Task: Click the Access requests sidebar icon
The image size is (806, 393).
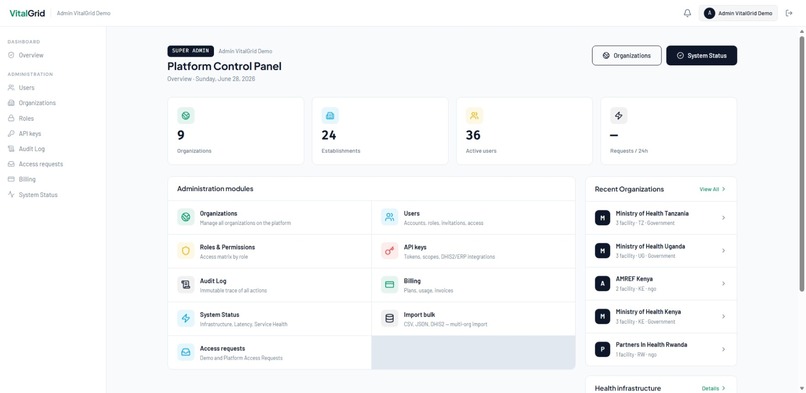Action: [11, 164]
